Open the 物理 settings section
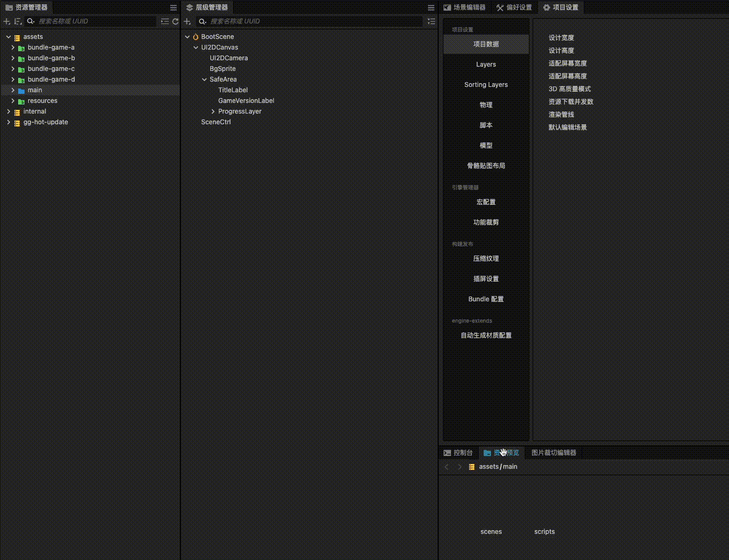This screenshot has width=729, height=560. pyautogui.click(x=486, y=105)
